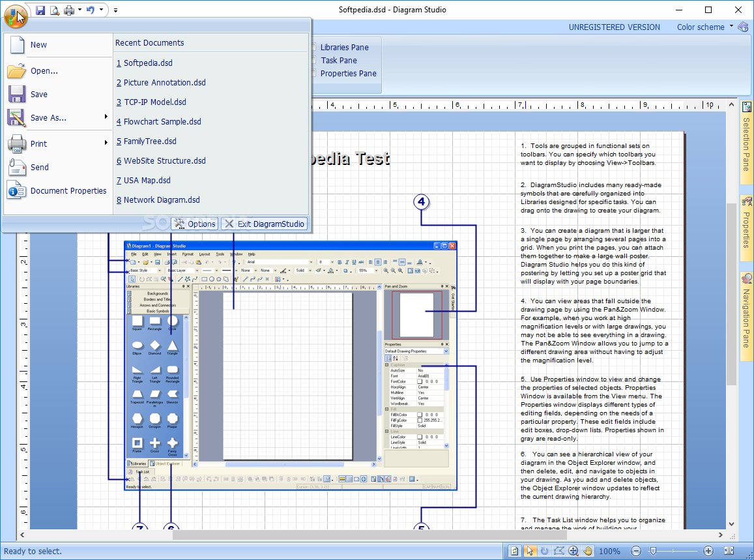Click the horizontal scrollbar right arrow
This screenshot has width=754, height=560.
pyautogui.click(x=720, y=535)
